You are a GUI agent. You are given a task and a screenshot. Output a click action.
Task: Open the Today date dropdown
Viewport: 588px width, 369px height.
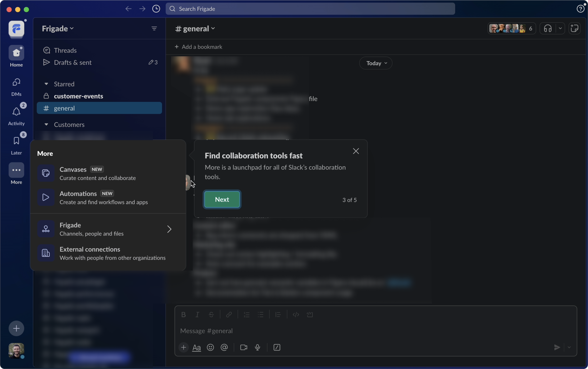pyautogui.click(x=376, y=63)
